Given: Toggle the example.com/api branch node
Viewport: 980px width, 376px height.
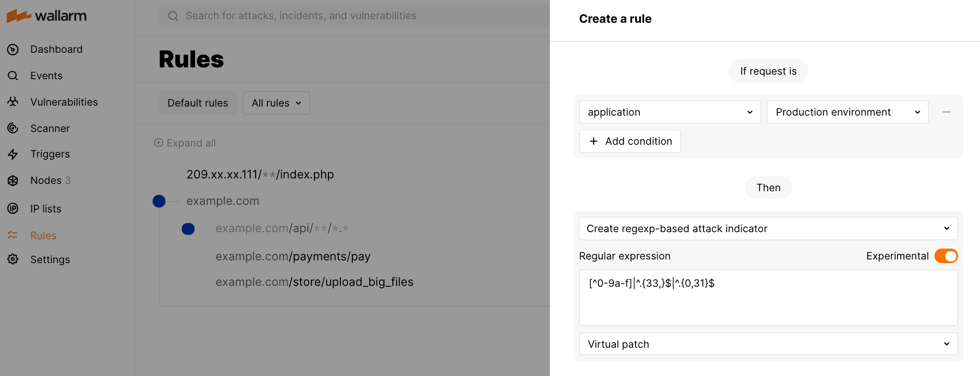Looking at the screenshot, I should 188,229.
